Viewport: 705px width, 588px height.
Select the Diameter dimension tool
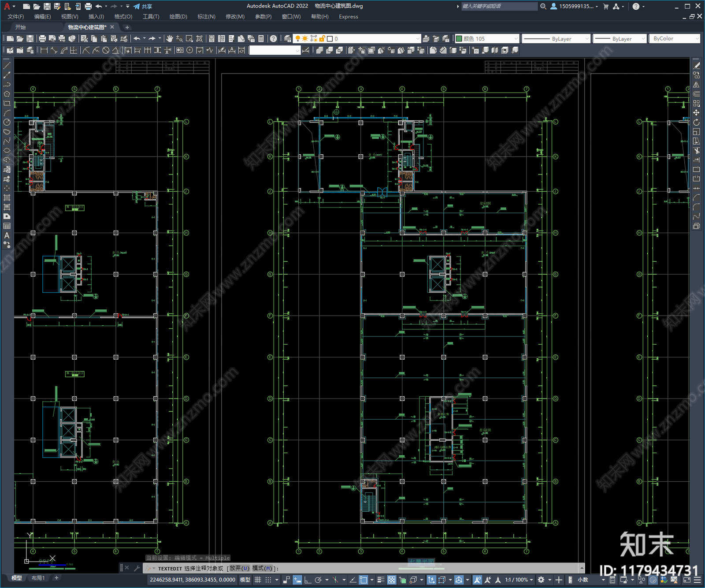[106, 50]
